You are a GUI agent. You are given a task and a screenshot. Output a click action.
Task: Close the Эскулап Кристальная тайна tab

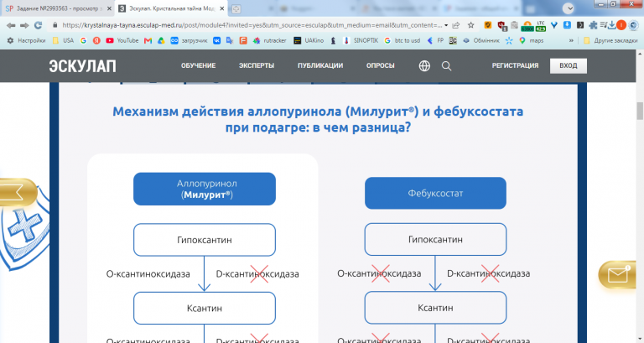[x=221, y=8]
